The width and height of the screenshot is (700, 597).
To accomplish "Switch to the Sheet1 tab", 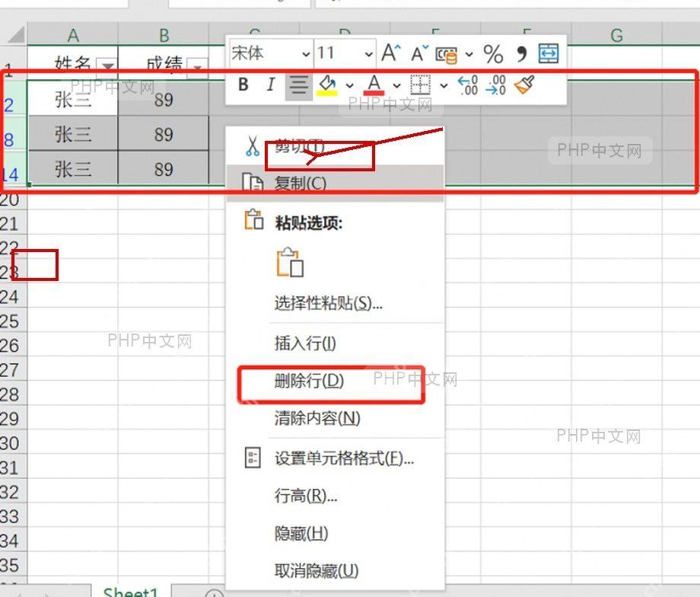I will click(x=131, y=591).
